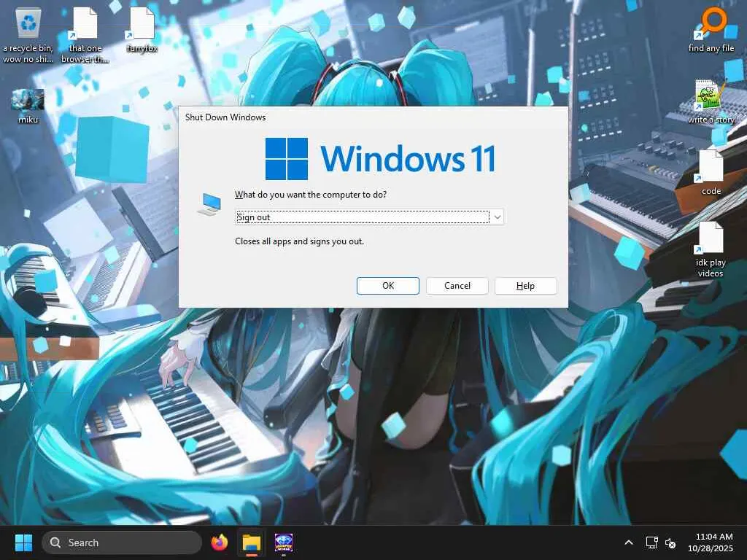Click 'What do you want the computer to do?' label
This screenshot has height=560, width=747.
tap(311, 195)
